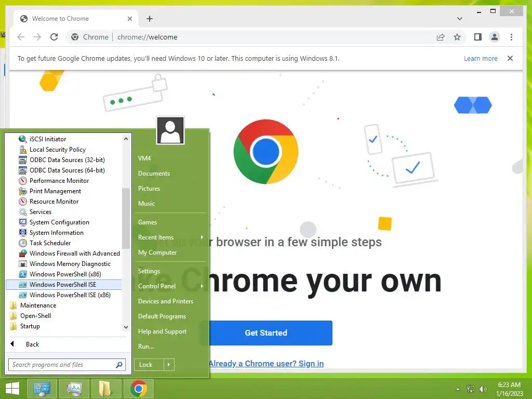Click the search magnifier icon in start menu

point(119,365)
